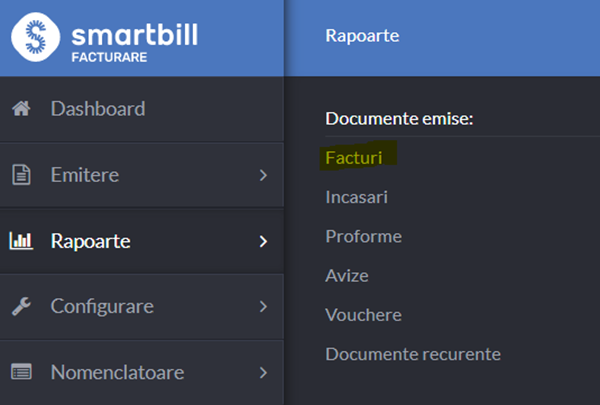Viewport: 600px width, 405px height.
Task: Click the smartbill FACTURARE brand text
Action: pos(135,41)
